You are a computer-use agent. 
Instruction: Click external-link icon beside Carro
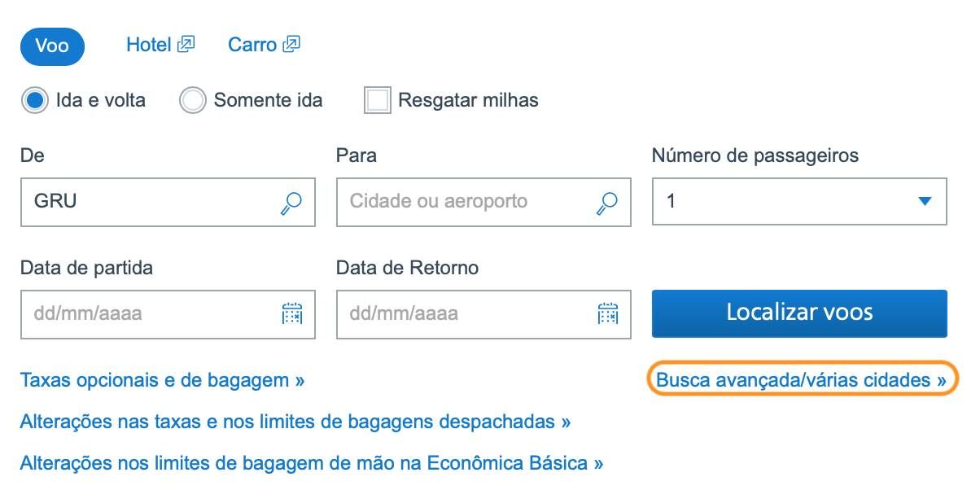point(291,44)
